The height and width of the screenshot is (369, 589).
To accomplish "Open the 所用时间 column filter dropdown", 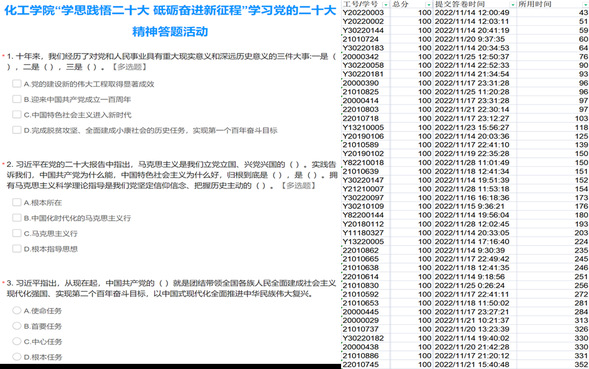I will tap(585, 4).
